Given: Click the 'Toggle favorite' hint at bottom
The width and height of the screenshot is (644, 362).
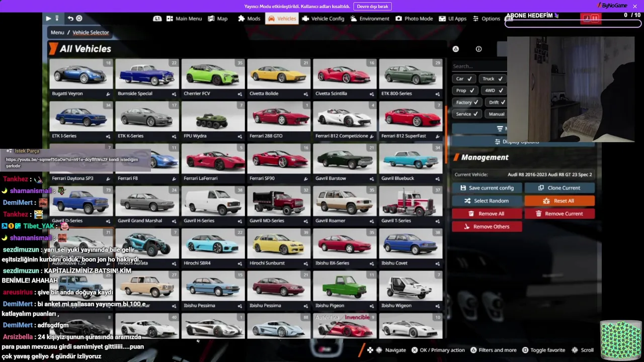Looking at the screenshot, I should click(543, 350).
